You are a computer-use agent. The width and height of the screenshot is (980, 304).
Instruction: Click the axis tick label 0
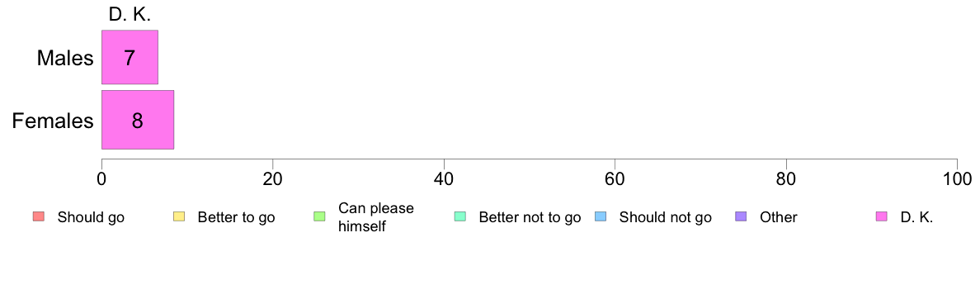[x=101, y=178]
